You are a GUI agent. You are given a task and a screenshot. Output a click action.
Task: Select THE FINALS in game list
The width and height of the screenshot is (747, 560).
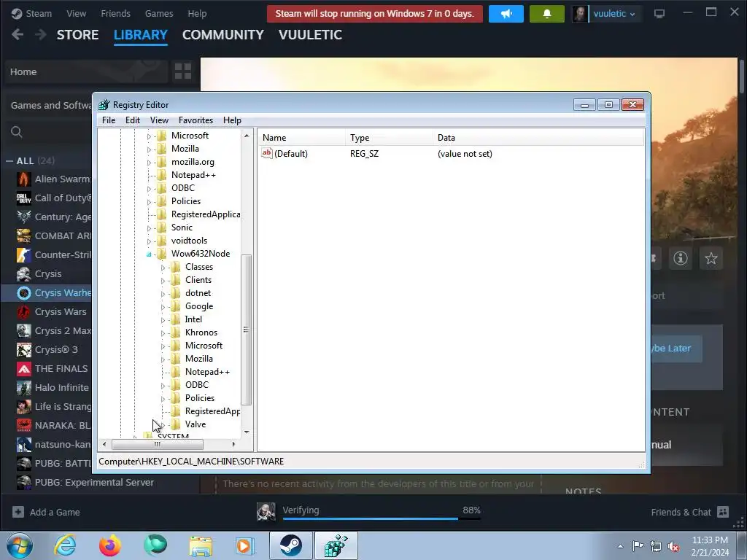coord(61,368)
